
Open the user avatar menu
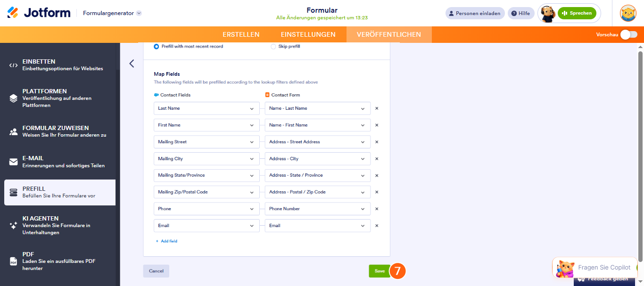coord(628,13)
